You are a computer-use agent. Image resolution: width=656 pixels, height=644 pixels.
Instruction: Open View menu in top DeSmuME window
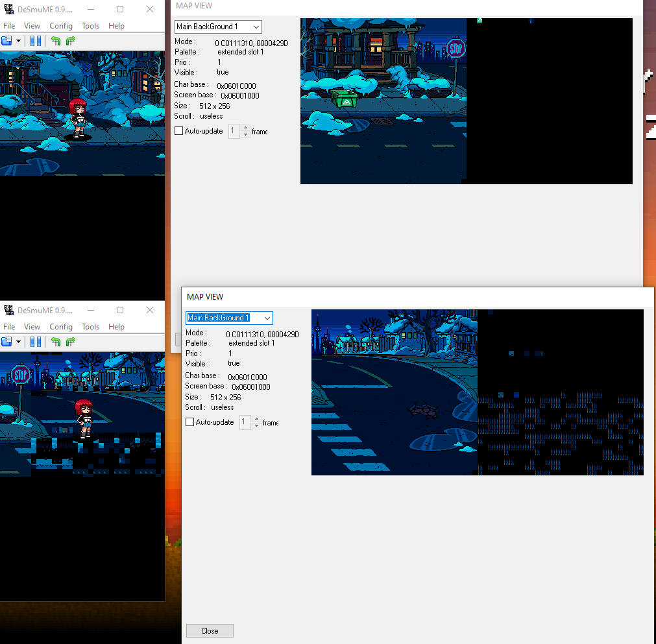click(x=32, y=26)
